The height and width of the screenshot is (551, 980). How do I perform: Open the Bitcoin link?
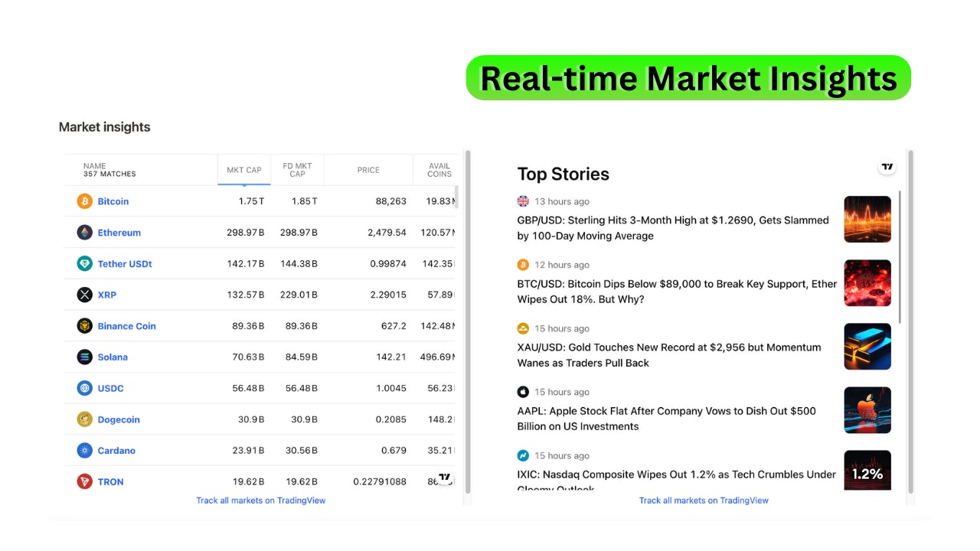(113, 201)
